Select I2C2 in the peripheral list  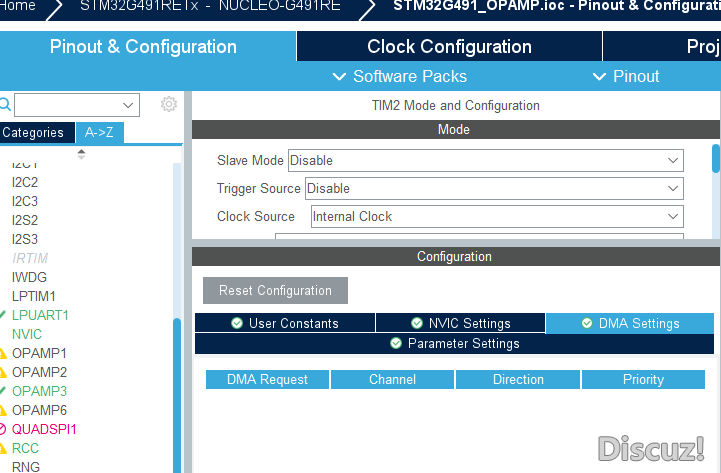(x=25, y=182)
